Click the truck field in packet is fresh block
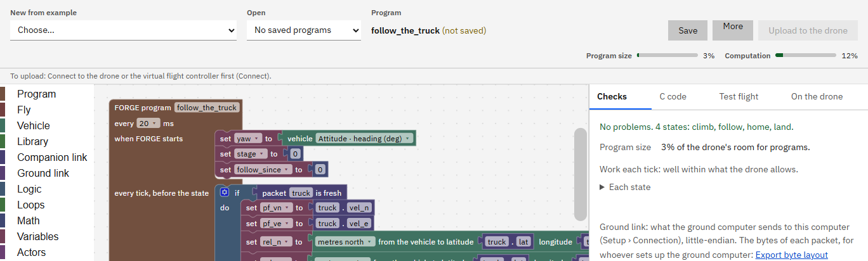Image resolution: width=868 pixels, height=261 pixels. [x=301, y=193]
